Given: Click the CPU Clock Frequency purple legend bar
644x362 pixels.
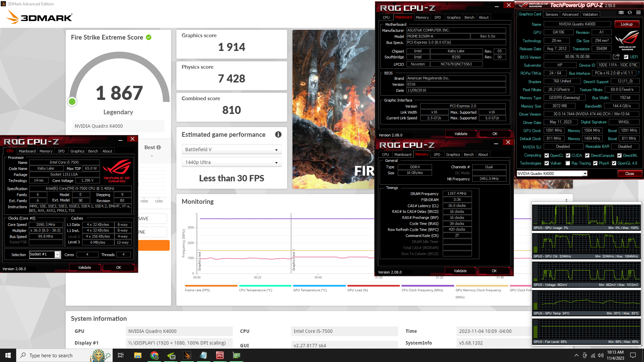Looking at the screenshot, I should point(428,286).
